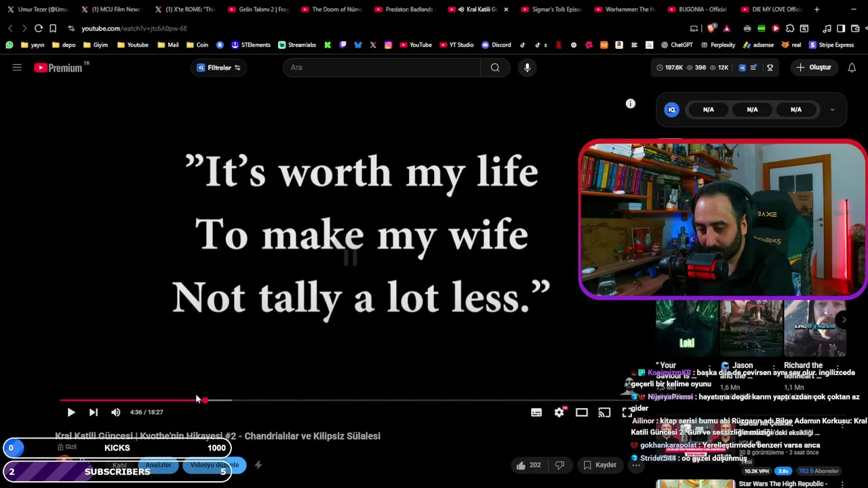Expand the vidIQ N/A score panel chevron
Viewport: 868px width, 488px height.
(x=832, y=110)
